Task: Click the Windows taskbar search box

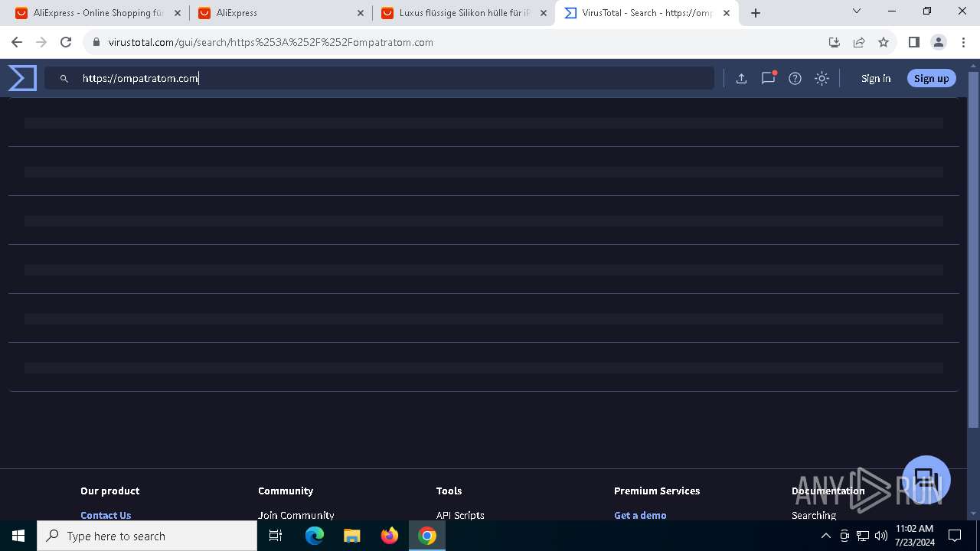Action: pyautogui.click(x=147, y=536)
